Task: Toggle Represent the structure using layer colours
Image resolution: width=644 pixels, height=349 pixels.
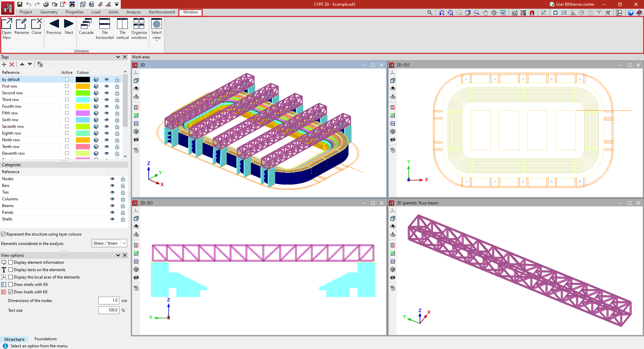Action: [3, 234]
